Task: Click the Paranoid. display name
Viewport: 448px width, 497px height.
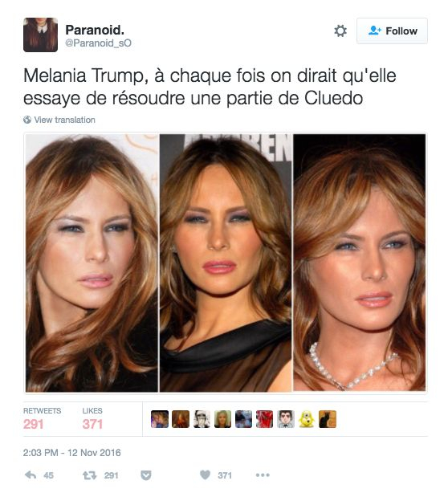Action: [x=95, y=31]
